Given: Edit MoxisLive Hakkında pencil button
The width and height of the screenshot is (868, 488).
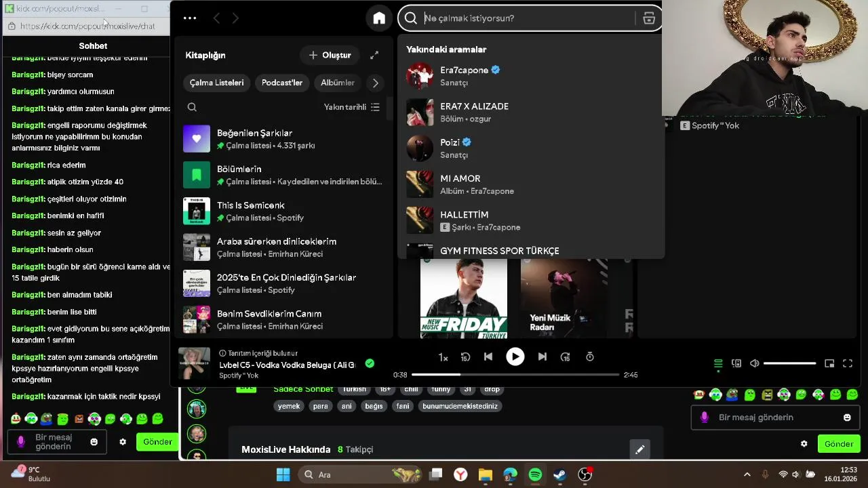Looking at the screenshot, I should (x=639, y=449).
